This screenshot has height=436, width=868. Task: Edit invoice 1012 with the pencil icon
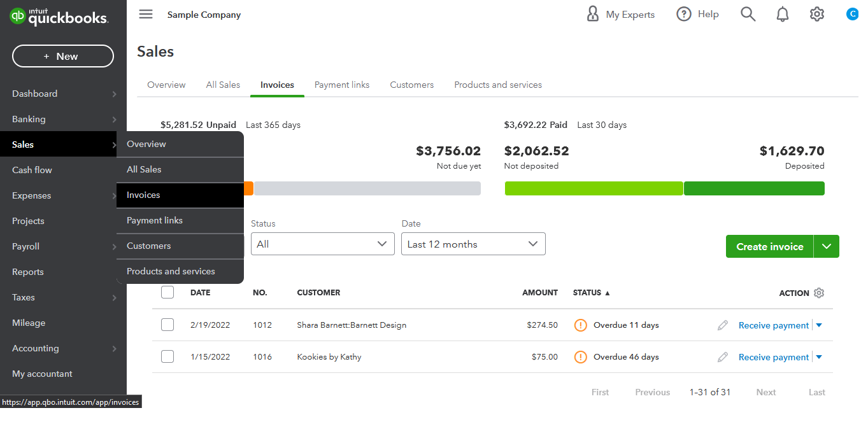click(722, 325)
